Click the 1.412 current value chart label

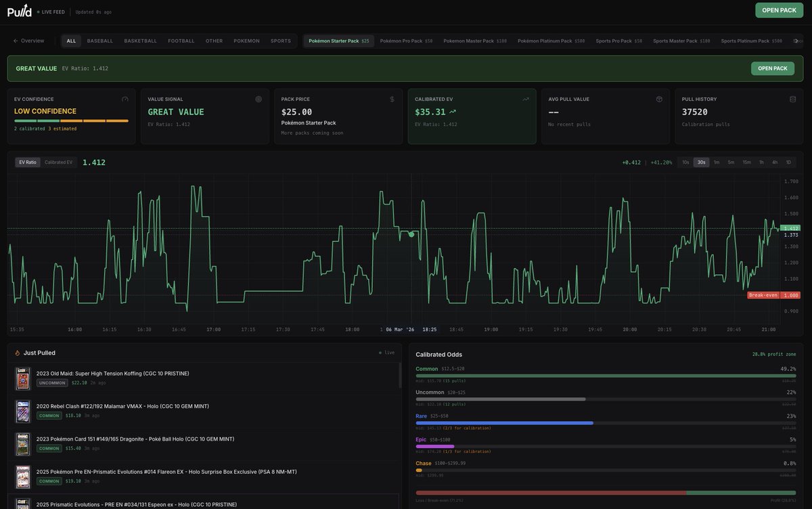(x=790, y=228)
